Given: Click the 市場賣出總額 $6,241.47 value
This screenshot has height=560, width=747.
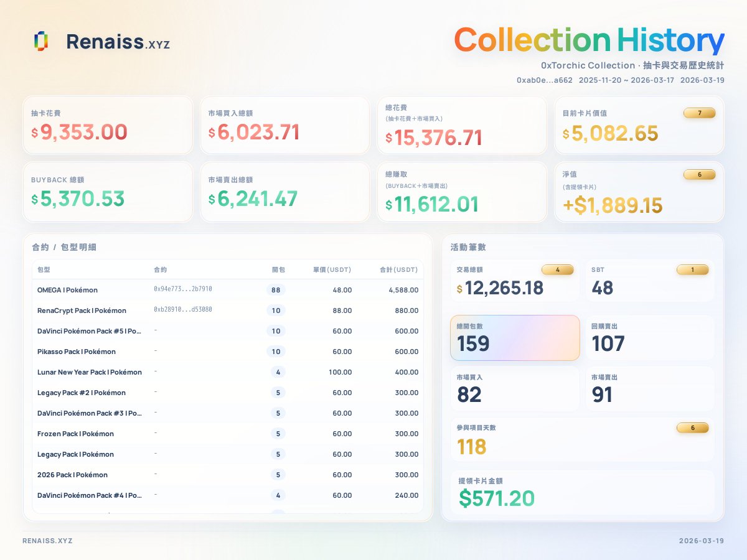Looking at the screenshot, I should point(253,199).
